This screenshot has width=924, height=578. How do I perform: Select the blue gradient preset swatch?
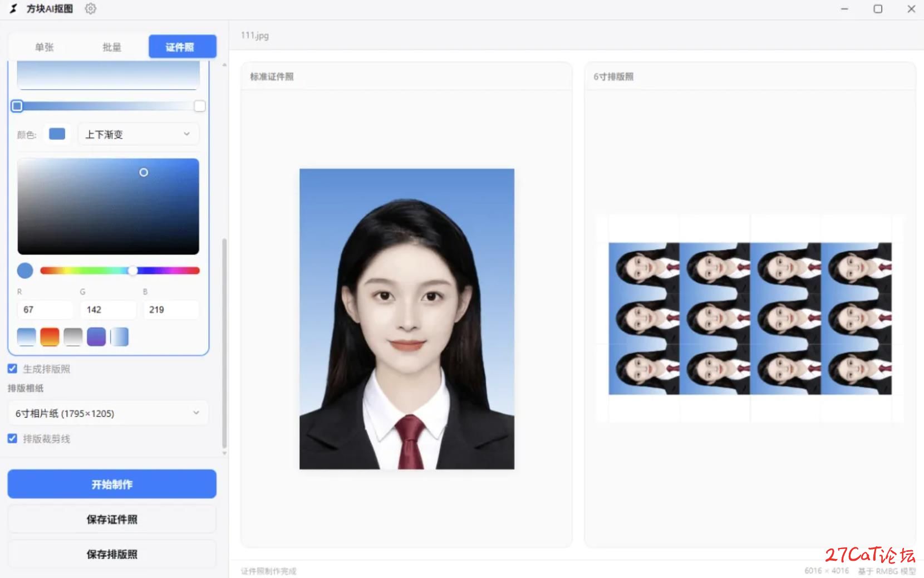point(27,337)
